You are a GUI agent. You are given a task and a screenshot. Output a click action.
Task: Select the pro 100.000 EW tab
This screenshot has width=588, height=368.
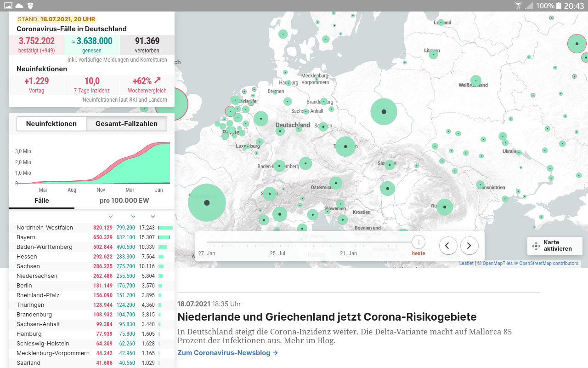tap(124, 201)
